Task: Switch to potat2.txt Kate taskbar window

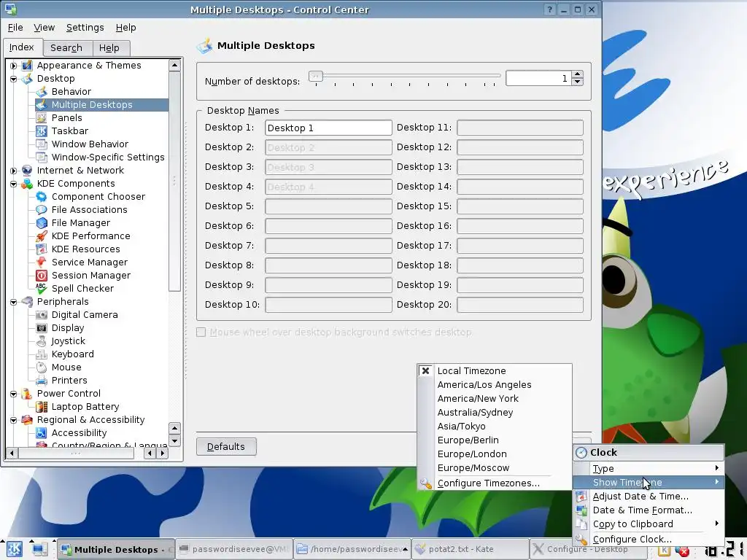Action: (x=471, y=549)
